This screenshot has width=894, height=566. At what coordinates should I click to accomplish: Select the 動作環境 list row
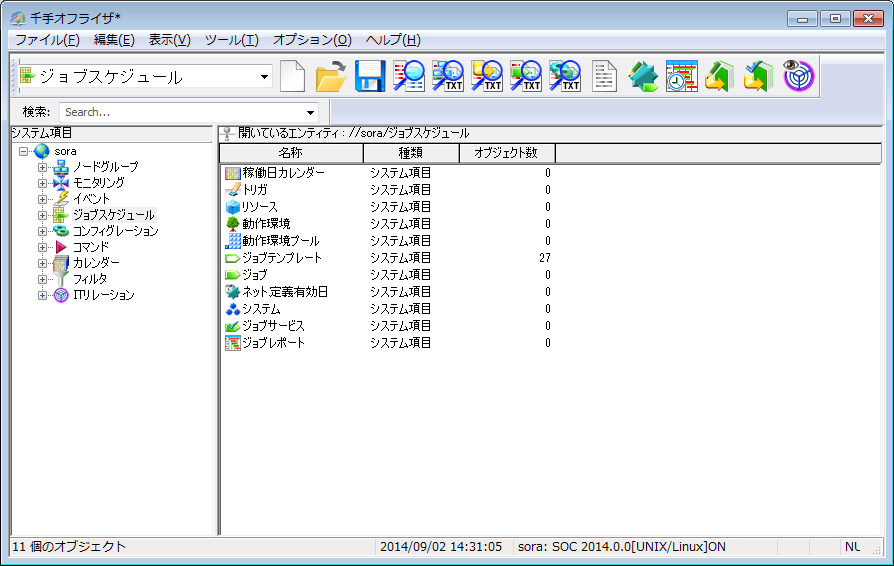pyautogui.click(x=266, y=224)
